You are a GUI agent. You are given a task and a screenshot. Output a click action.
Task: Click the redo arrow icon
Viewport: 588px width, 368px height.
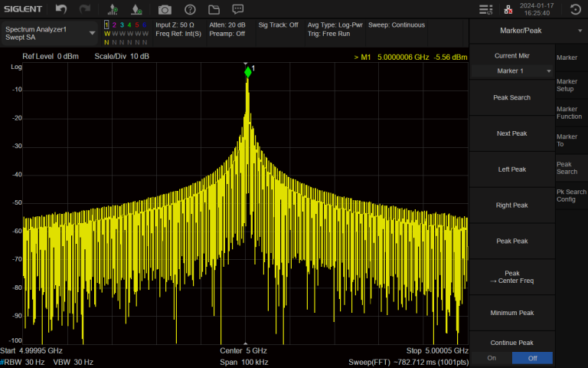(x=85, y=9)
